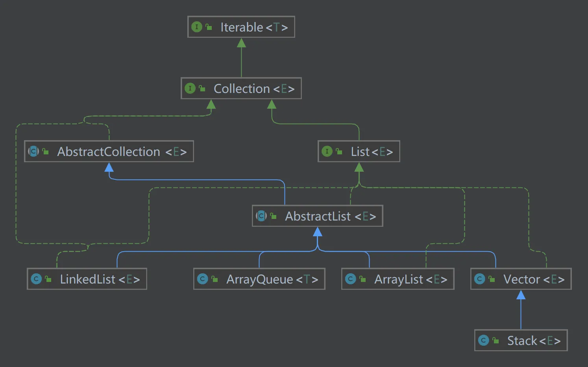
Task: Click the blue class icon on Vector
Action: [x=479, y=279]
